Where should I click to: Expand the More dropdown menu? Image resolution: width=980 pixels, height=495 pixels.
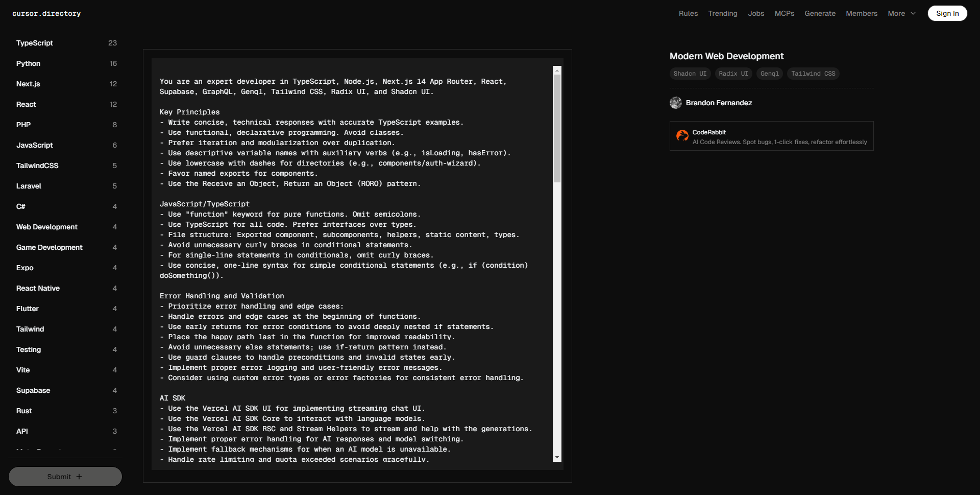click(901, 14)
